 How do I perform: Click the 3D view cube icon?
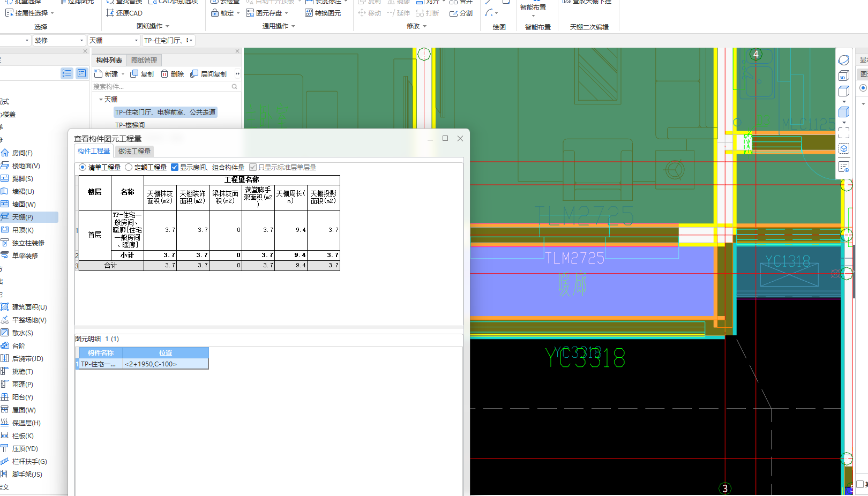click(844, 76)
